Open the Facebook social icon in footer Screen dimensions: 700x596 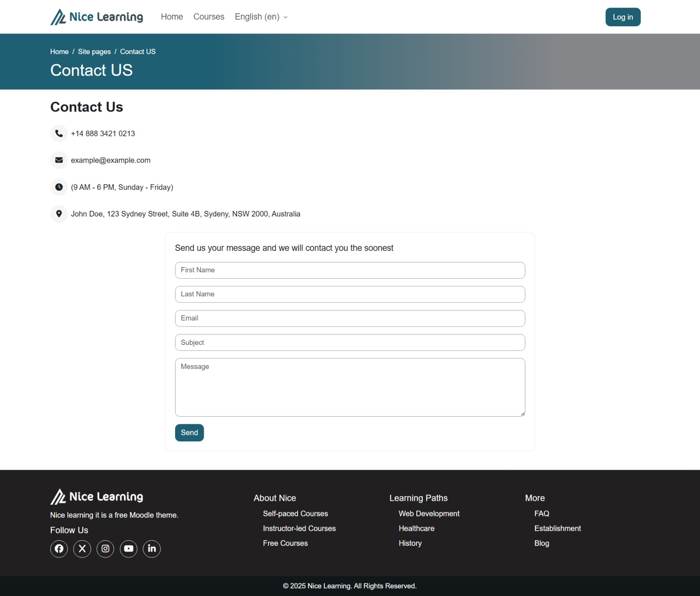59,549
